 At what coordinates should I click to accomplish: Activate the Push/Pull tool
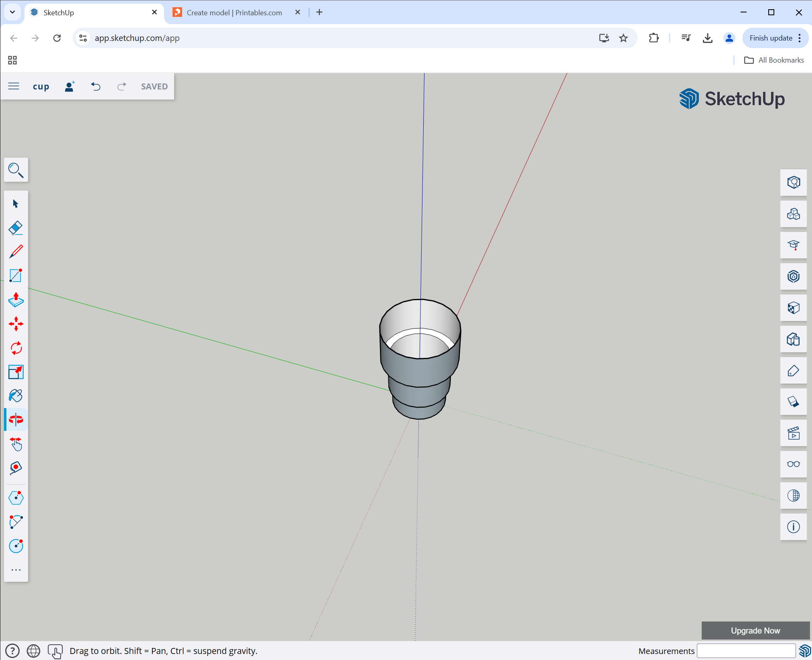point(16,300)
